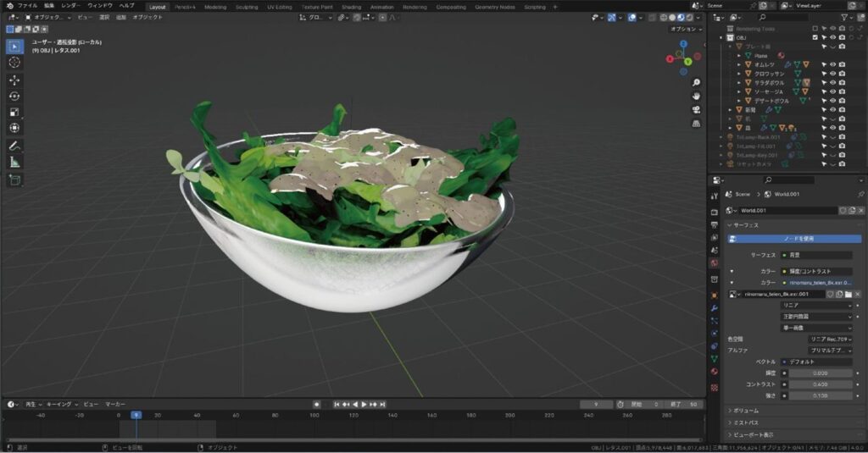Select the Transform tool
868x453 pixels.
[14, 128]
